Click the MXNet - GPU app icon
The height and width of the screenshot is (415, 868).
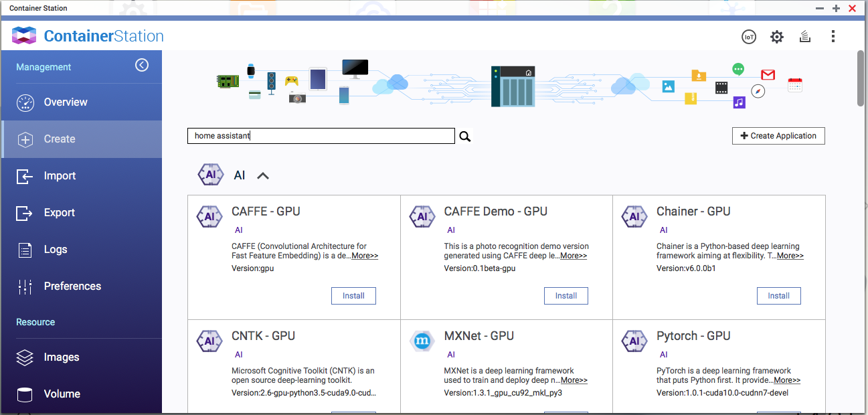(422, 341)
